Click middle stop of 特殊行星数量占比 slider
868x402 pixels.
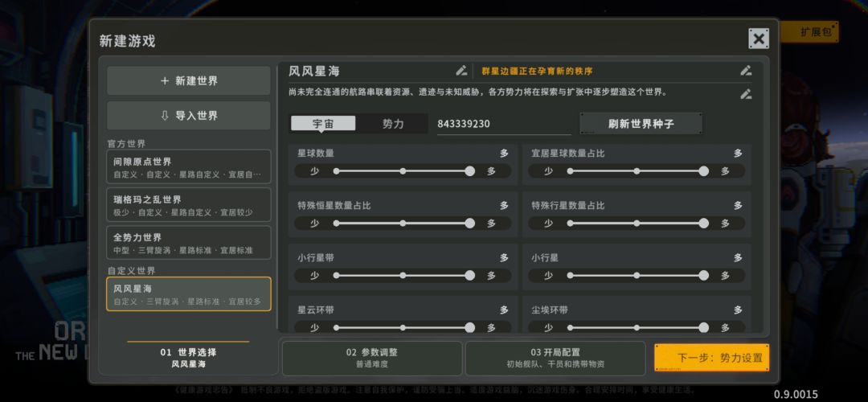pos(637,224)
